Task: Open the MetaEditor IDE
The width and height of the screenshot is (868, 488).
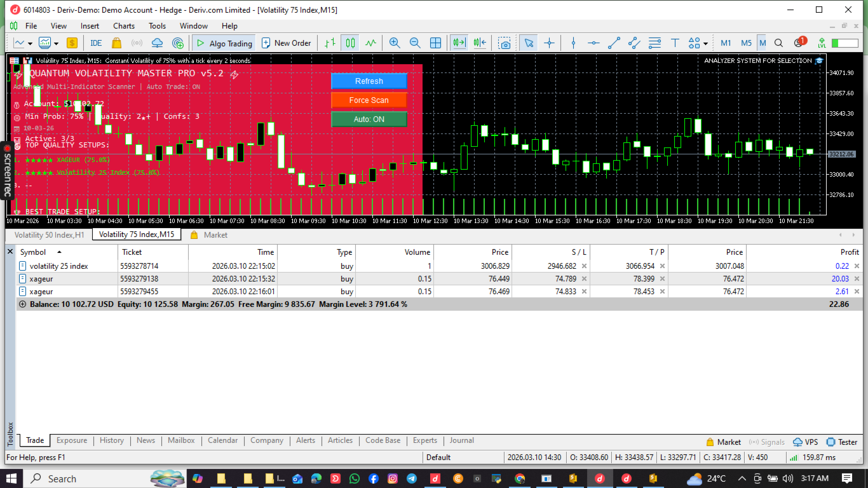Action: coord(96,43)
